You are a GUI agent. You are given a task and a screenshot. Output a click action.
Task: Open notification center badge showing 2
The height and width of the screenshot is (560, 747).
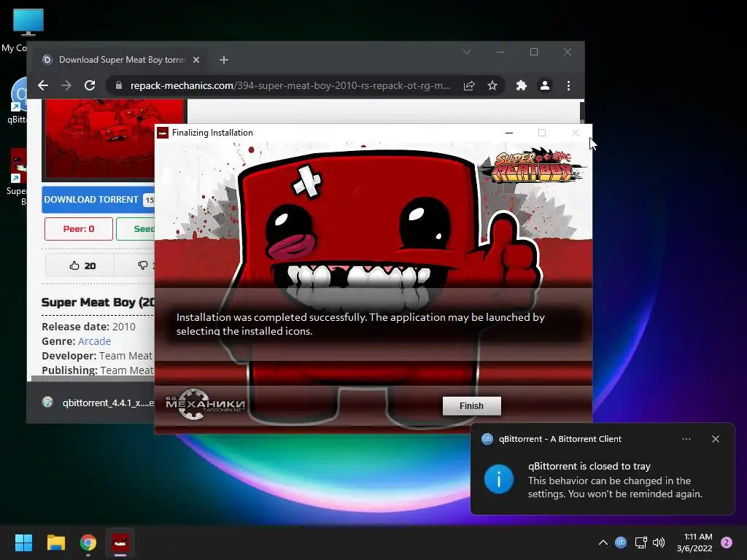pyautogui.click(x=727, y=542)
